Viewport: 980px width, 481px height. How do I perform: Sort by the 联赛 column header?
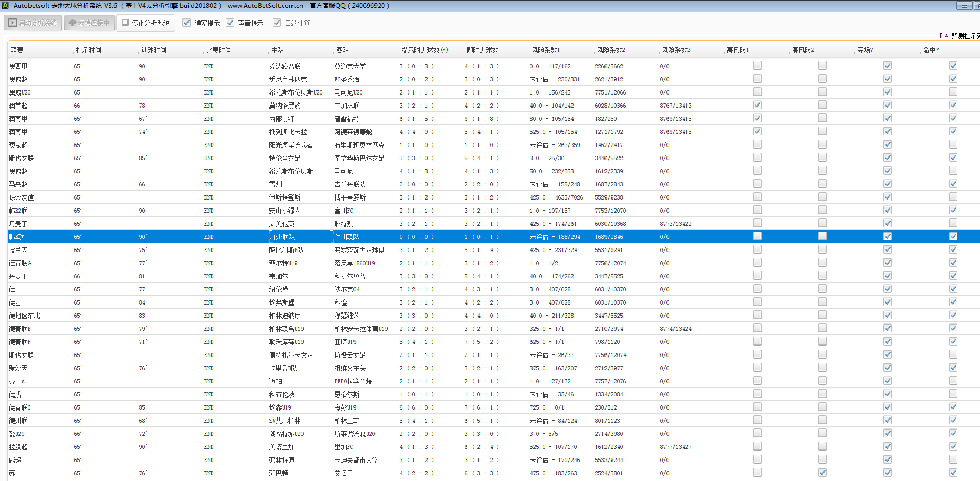pos(17,50)
